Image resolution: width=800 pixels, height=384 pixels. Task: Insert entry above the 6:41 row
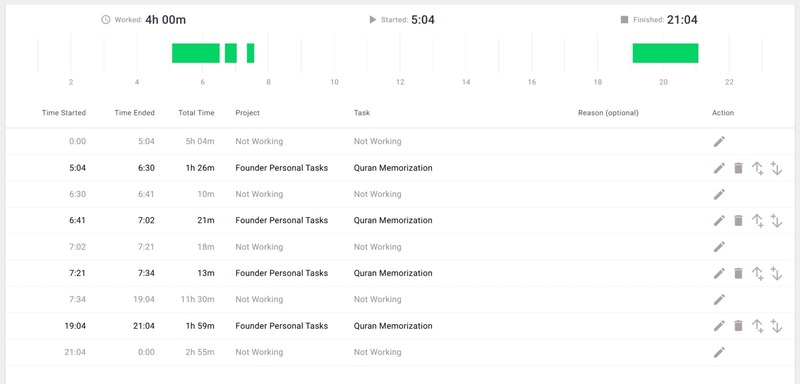click(x=758, y=220)
